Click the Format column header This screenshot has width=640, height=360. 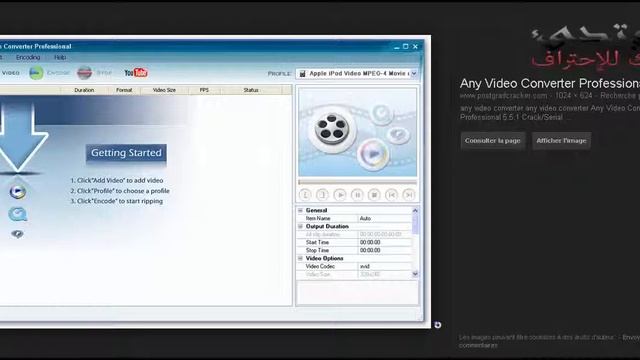(124, 90)
